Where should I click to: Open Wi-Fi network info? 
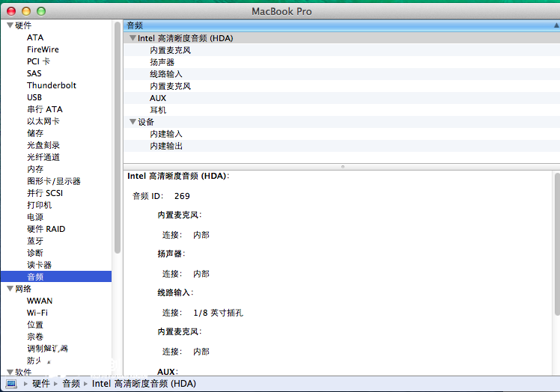click(37, 313)
